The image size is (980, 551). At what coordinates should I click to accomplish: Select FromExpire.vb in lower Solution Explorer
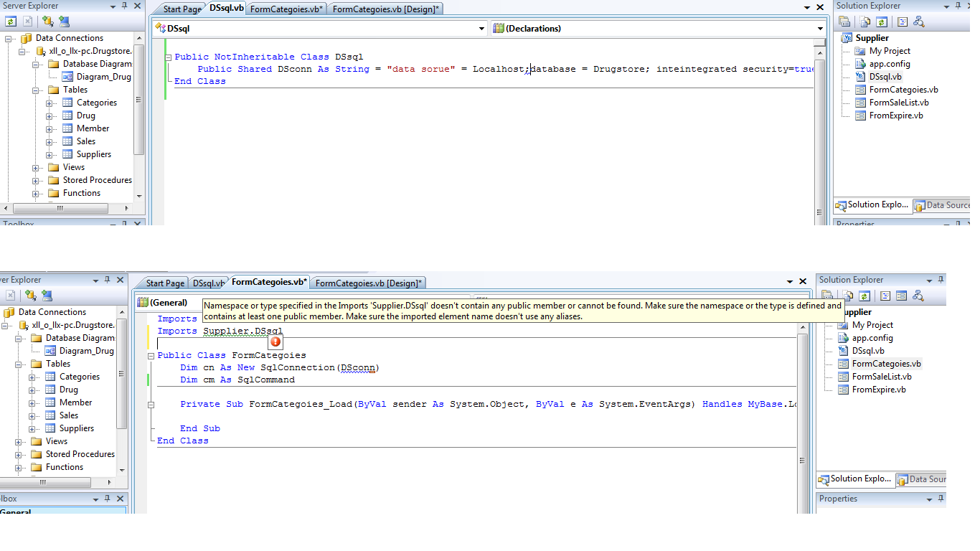[872, 390]
